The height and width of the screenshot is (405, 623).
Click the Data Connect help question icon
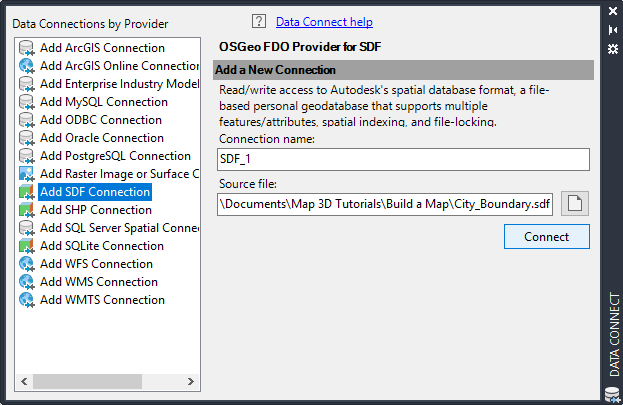259,21
